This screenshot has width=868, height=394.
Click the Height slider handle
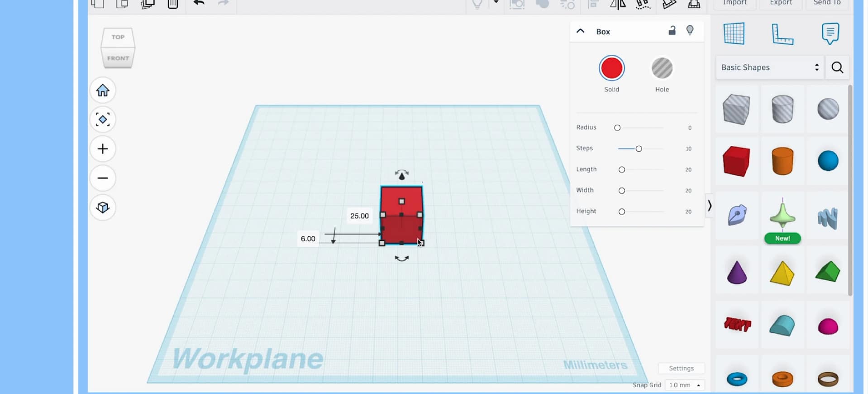(622, 211)
